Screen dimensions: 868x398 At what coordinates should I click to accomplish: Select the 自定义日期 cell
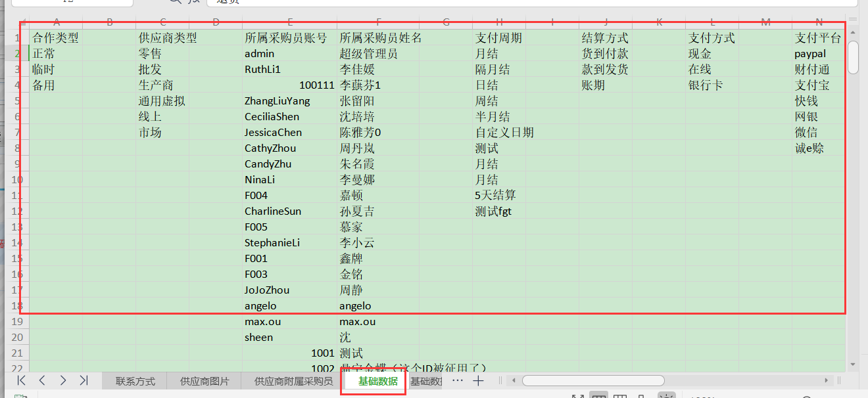tap(504, 133)
